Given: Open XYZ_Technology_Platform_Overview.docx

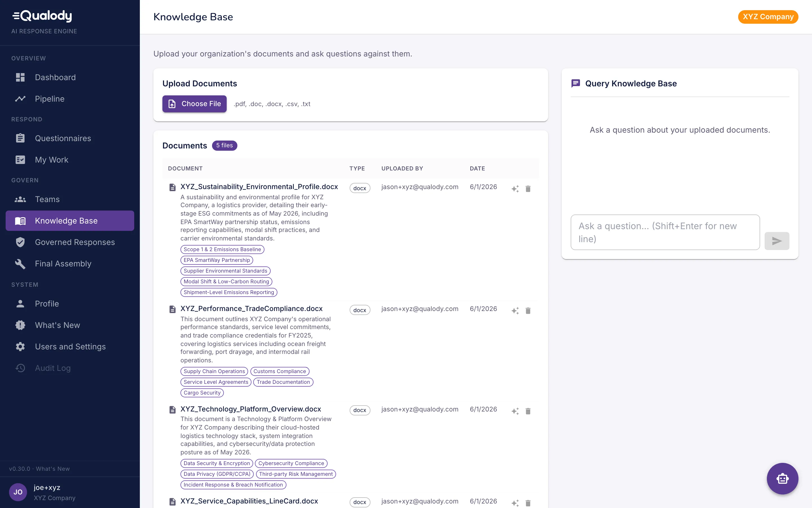Looking at the screenshot, I should [x=251, y=409].
